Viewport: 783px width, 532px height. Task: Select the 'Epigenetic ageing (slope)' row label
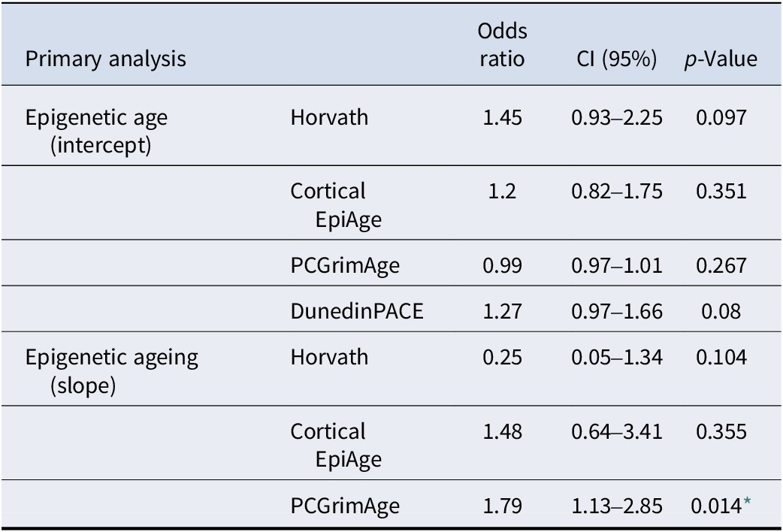[112, 369]
